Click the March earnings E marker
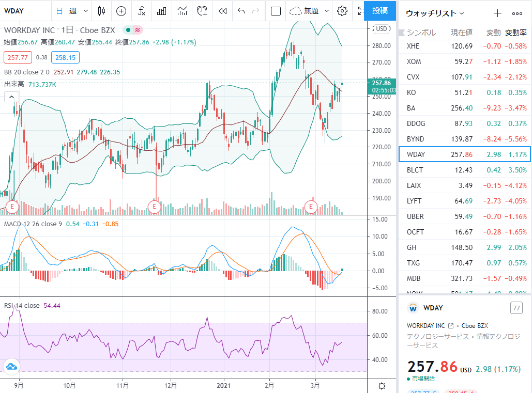 pyautogui.click(x=311, y=207)
